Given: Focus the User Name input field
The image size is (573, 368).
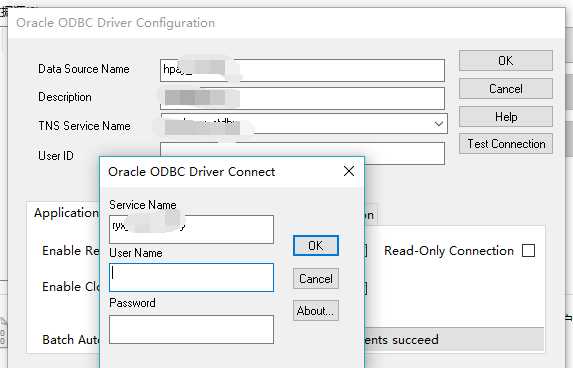Looking at the screenshot, I should click(x=191, y=277).
